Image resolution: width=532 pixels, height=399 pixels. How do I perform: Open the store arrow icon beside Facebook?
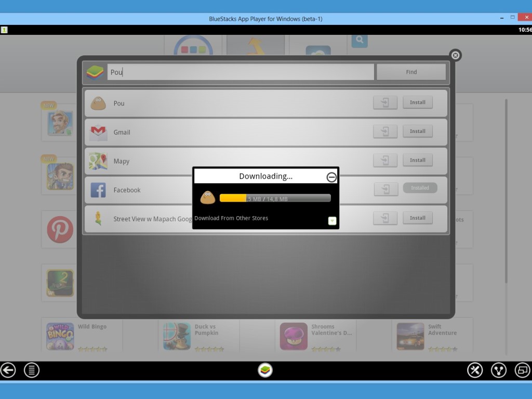pyautogui.click(x=386, y=189)
